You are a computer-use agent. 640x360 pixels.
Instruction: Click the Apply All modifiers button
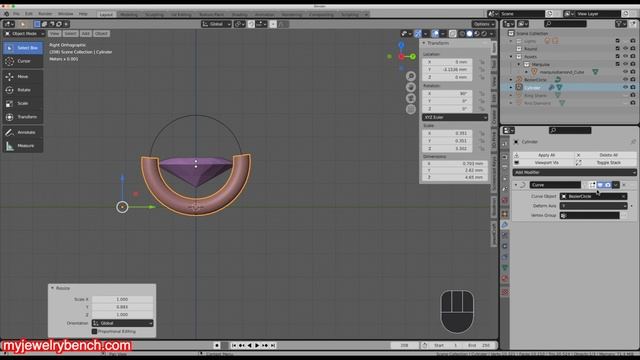pos(543,155)
